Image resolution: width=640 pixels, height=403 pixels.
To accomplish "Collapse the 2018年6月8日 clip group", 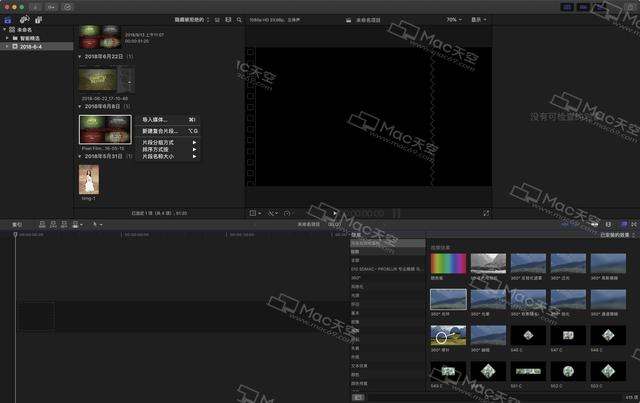I will 80,106.
